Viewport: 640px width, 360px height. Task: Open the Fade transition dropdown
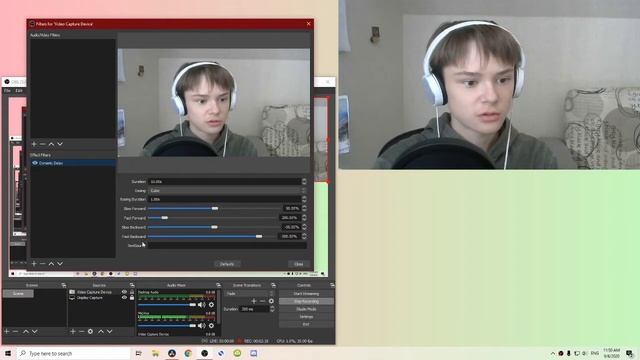point(250,293)
